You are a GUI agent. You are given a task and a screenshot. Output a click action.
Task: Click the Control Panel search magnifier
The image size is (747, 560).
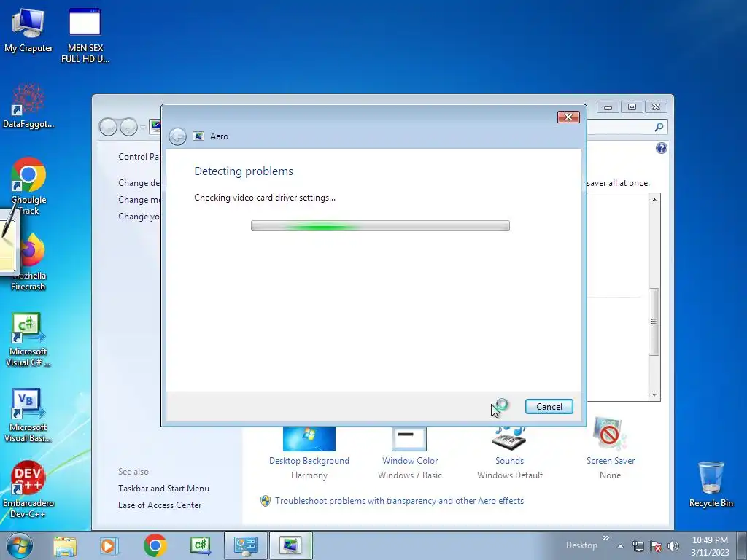[659, 127]
